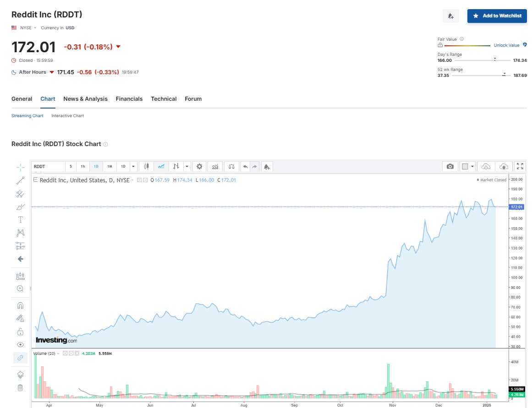This screenshot has height=408, width=532.
Task: Open the chart measure tool with candle icon
Action: 20,276
